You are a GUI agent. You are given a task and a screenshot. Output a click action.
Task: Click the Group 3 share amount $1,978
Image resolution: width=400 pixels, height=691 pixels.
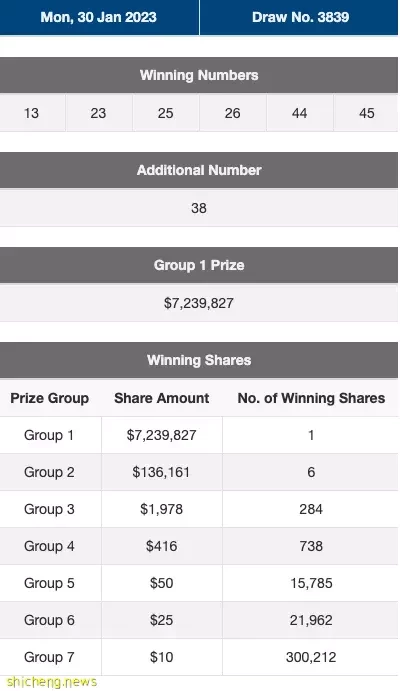click(x=162, y=509)
